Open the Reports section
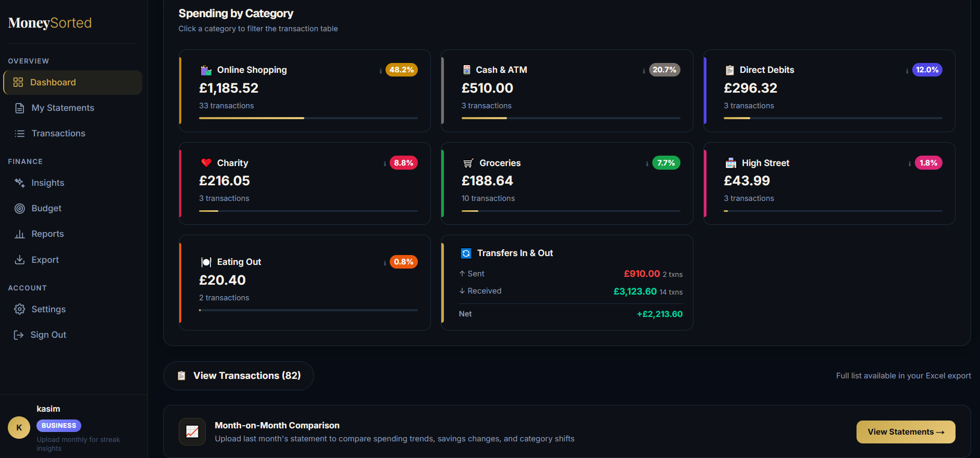Viewport: 980px width, 458px height. pos(72,234)
